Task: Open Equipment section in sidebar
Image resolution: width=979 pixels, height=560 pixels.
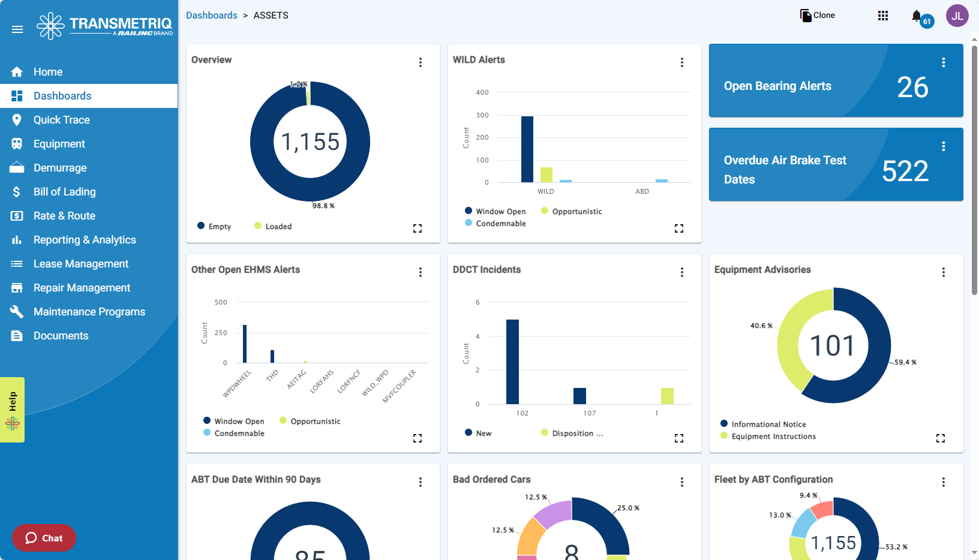Action: point(89,144)
